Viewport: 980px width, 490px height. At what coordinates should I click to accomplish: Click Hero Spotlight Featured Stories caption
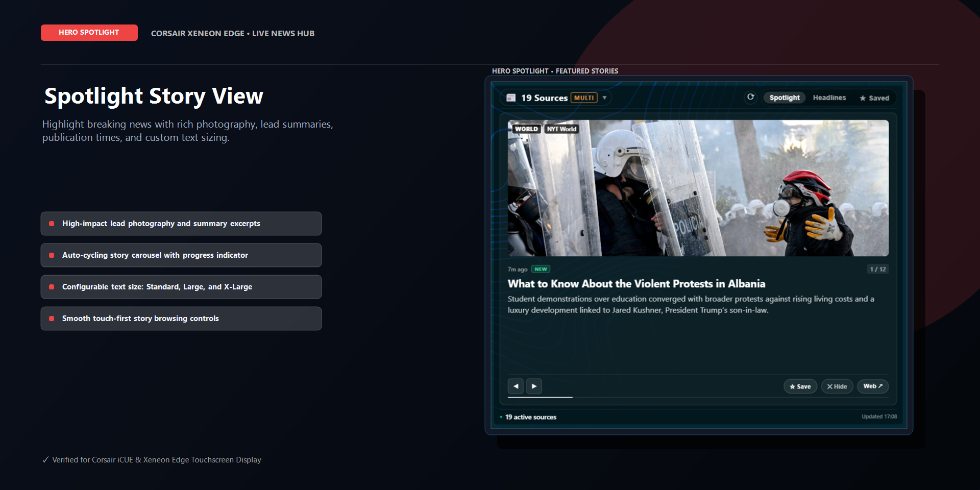[555, 71]
